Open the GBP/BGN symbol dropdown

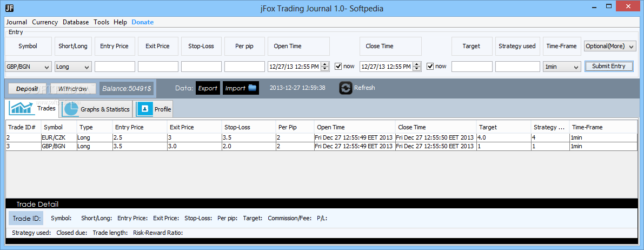pyautogui.click(x=28, y=67)
